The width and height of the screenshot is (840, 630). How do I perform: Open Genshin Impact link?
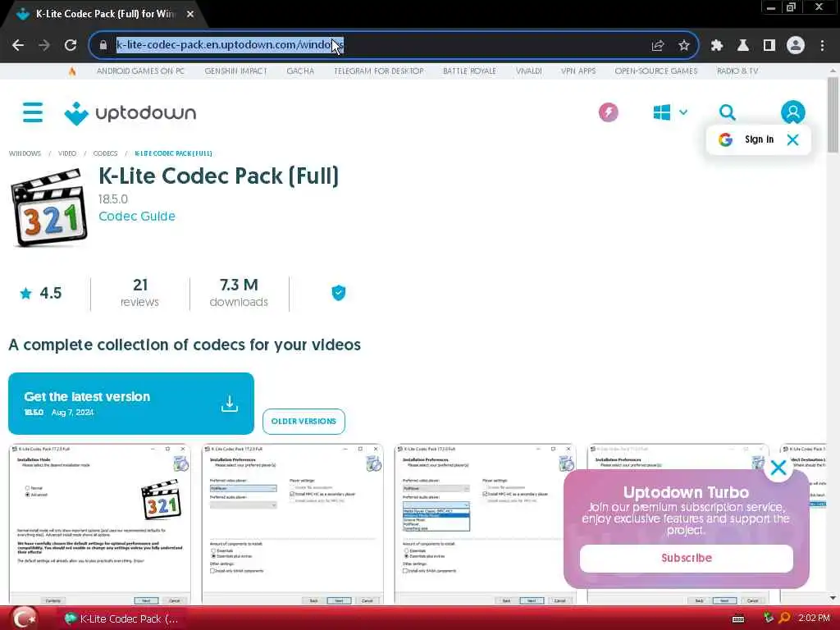click(235, 71)
